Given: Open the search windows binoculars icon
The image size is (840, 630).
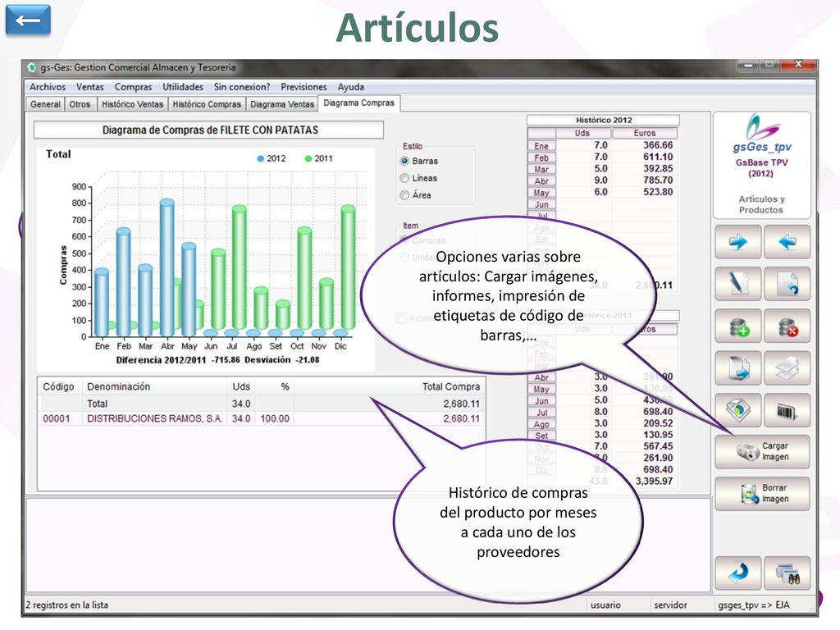Looking at the screenshot, I should 787,573.
